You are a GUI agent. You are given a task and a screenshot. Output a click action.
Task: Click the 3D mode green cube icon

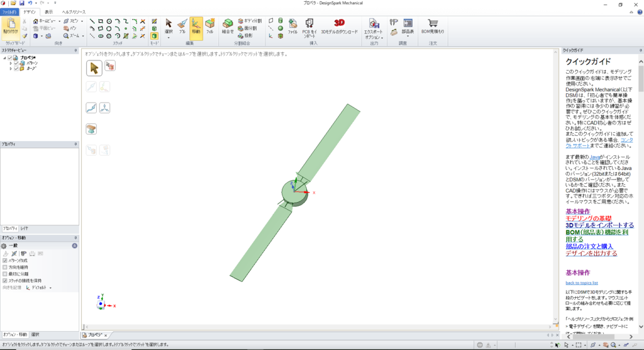(154, 36)
